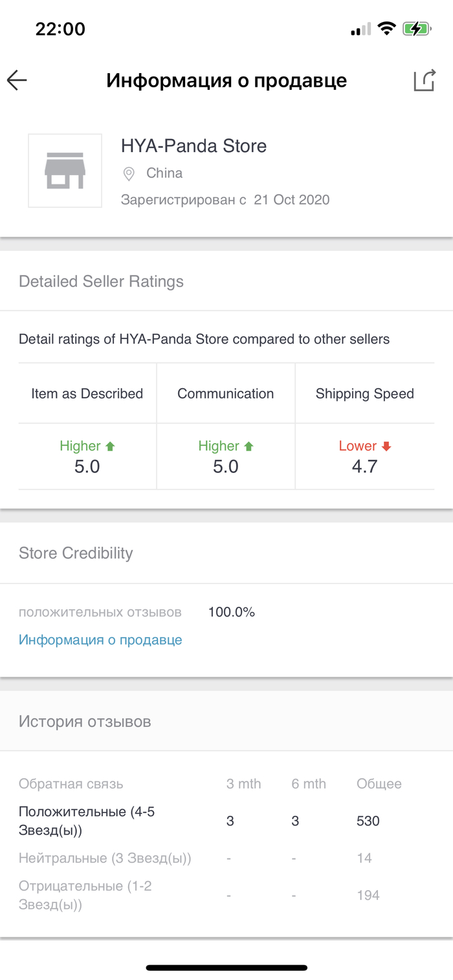Tap the home indicator bar at bottom
Screen dimensions: 453x980
tap(226, 968)
